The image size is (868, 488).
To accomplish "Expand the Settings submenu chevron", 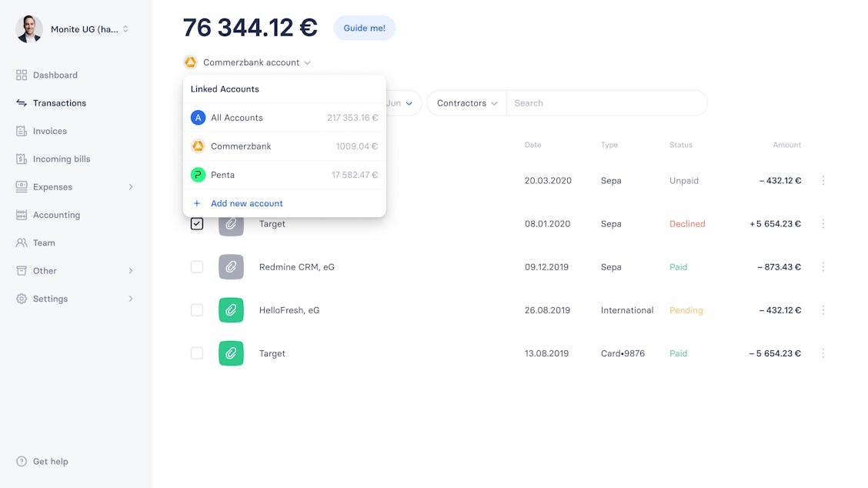I will coord(131,299).
